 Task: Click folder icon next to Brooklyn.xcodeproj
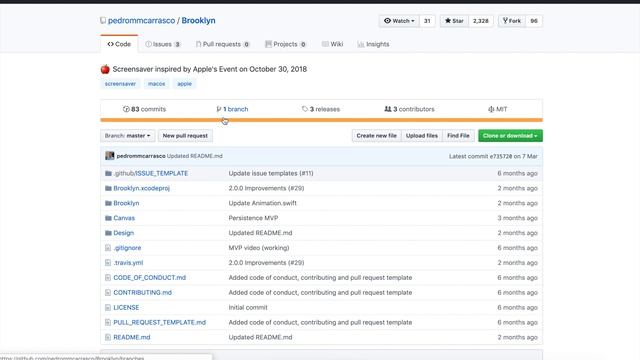pos(108,188)
